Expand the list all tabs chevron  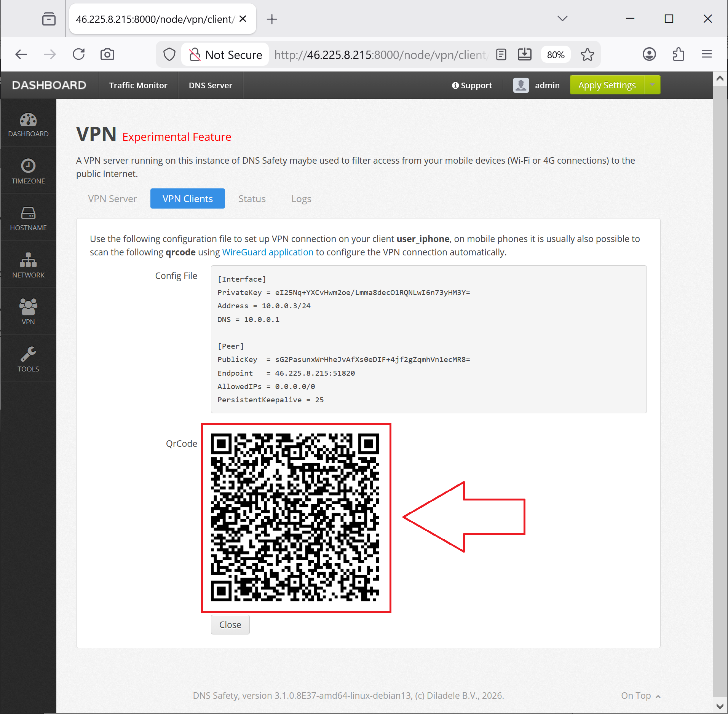point(562,18)
